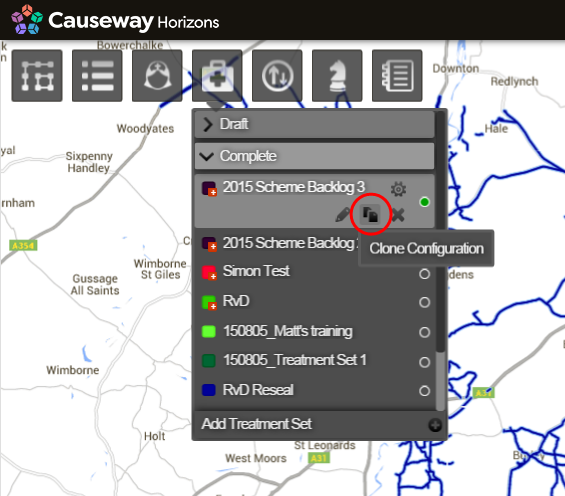Image resolution: width=565 pixels, height=496 pixels.
Task: Click dark purple swatch of 2015 Scheme Backlog 3
Action: tap(209, 188)
